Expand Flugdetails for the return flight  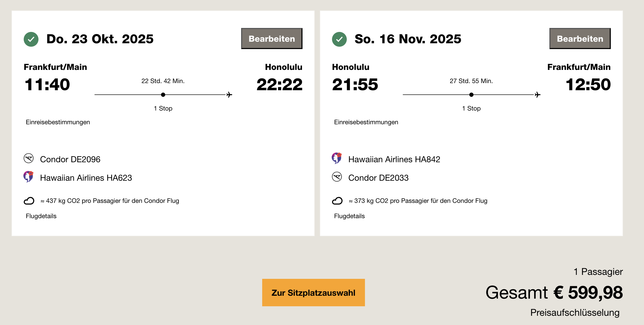[349, 216]
